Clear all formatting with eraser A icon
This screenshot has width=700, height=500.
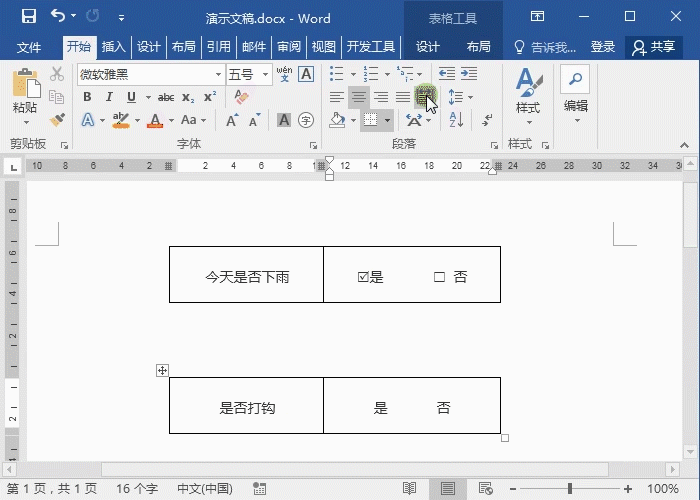pyautogui.click(x=242, y=97)
